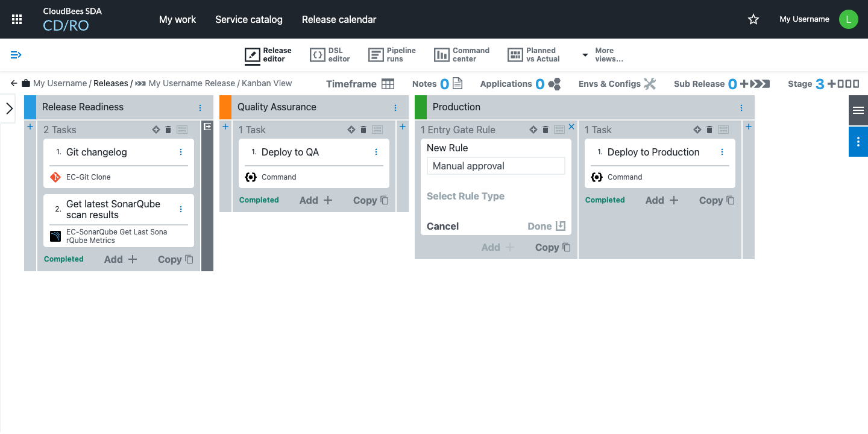Open the app launcher grid icon
This screenshot has height=434, width=868.
(x=17, y=19)
